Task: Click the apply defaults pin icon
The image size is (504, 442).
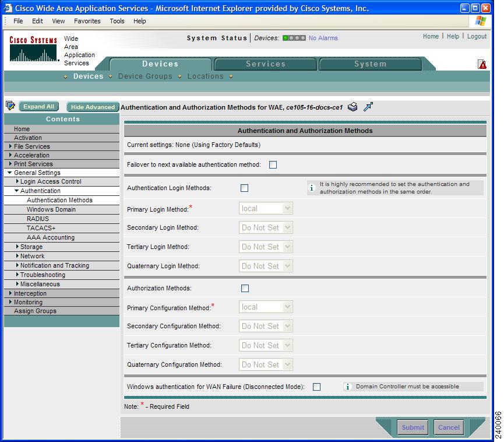Action: (368, 107)
